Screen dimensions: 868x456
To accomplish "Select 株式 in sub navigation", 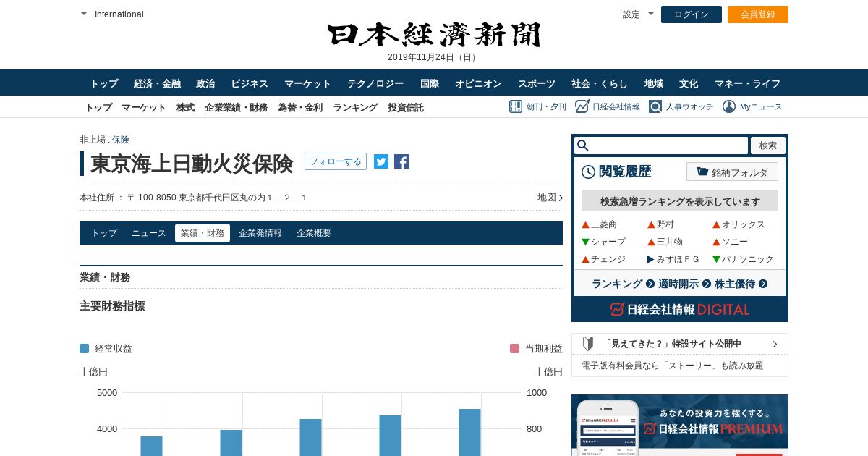I will click(x=185, y=107).
